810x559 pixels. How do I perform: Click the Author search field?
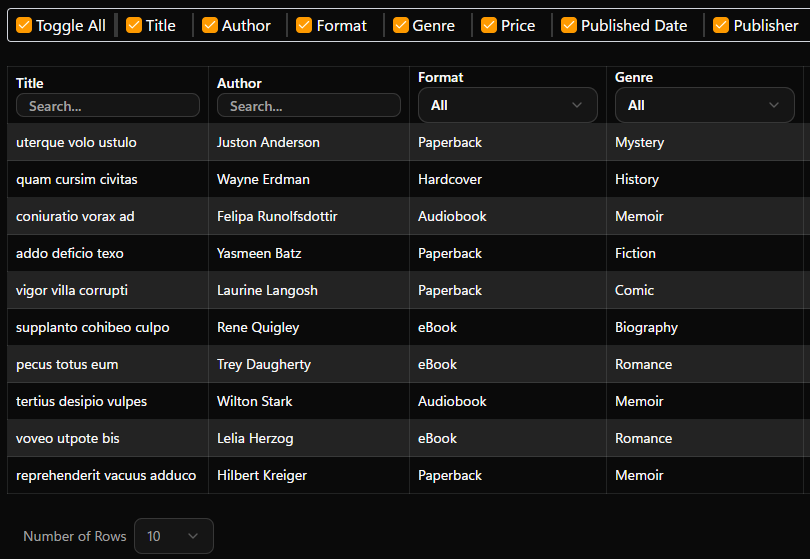click(308, 106)
